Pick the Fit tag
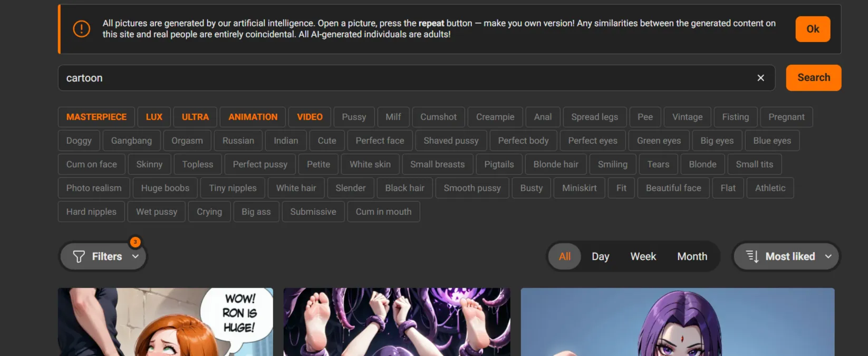This screenshot has width=868, height=356. tap(621, 188)
